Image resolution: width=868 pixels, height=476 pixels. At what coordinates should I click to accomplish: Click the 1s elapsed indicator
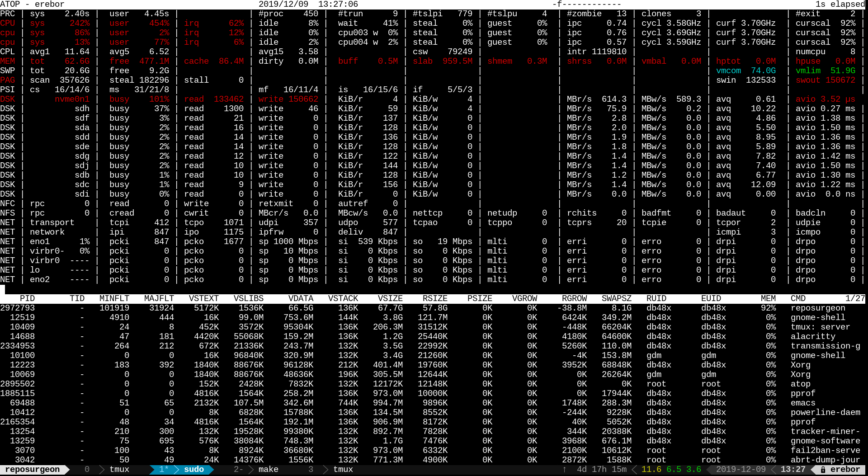click(840, 5)
